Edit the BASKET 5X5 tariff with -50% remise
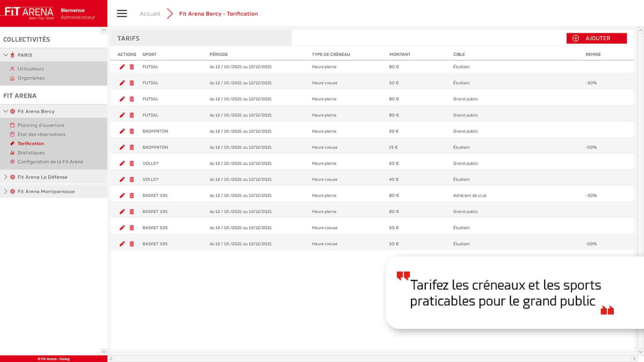This screenshot has height=362, width=644. coord(122,244)
